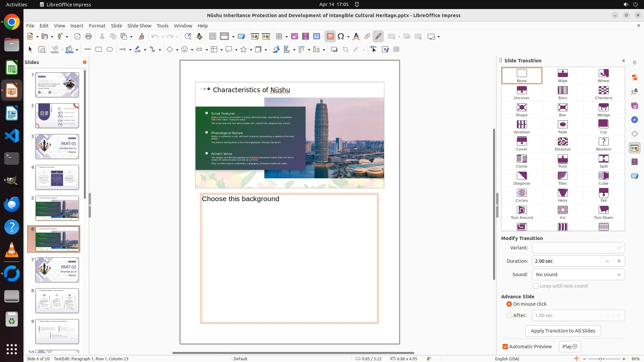644x362 pixels.
Task: Click the Insert Special Character icon
Action: tap(341, 37)
